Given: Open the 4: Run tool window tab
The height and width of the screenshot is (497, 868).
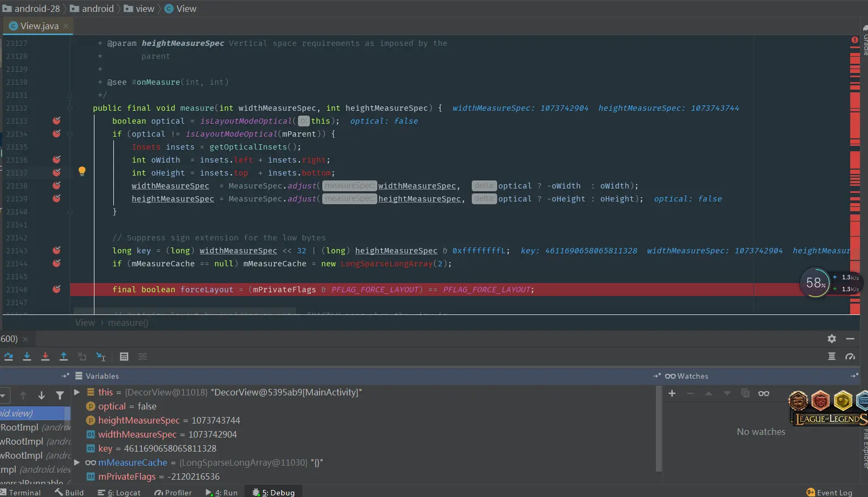Looking at the screenshot, I should point(221,492).
